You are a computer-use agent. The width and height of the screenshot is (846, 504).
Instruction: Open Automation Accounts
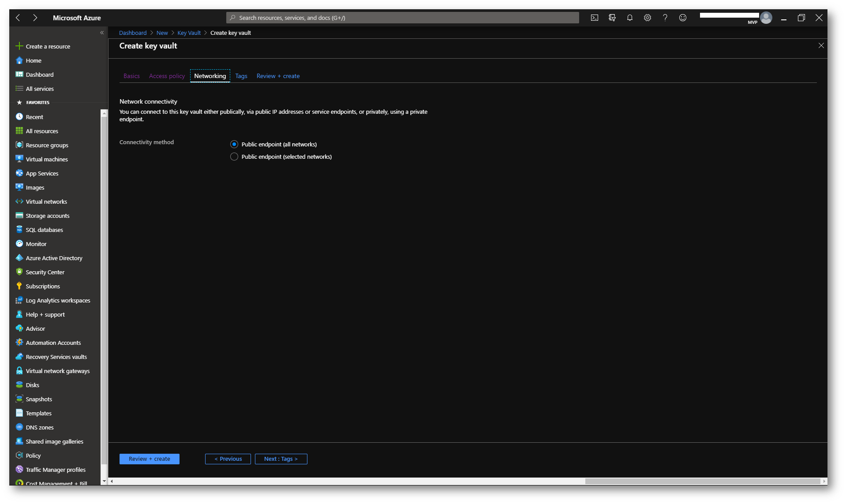(53, 343)
